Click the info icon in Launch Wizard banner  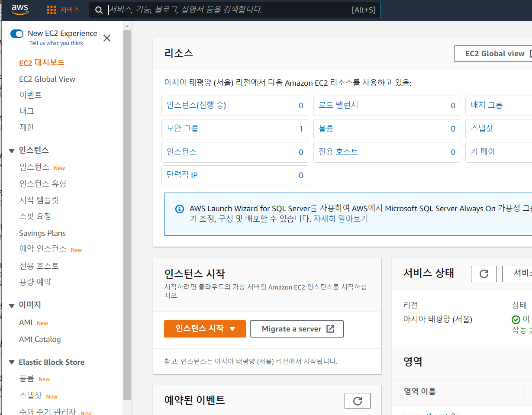tap(179, 209)
